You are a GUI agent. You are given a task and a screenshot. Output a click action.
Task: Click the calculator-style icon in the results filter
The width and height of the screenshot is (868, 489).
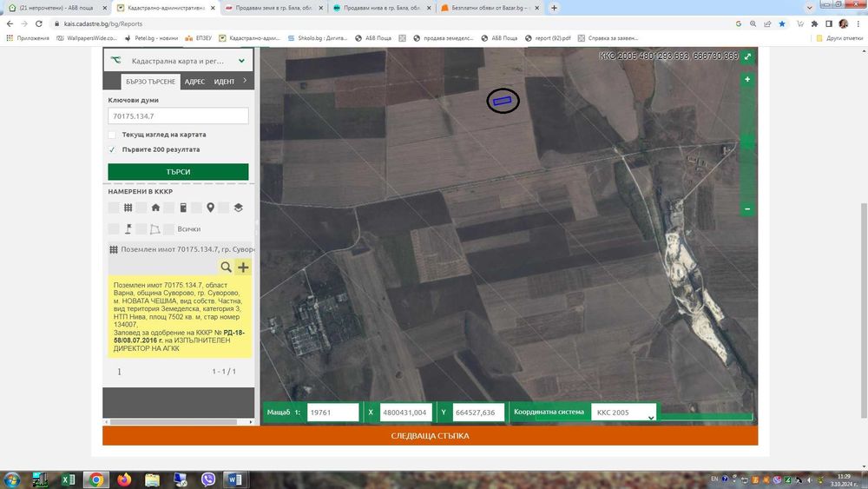(183, 208)
